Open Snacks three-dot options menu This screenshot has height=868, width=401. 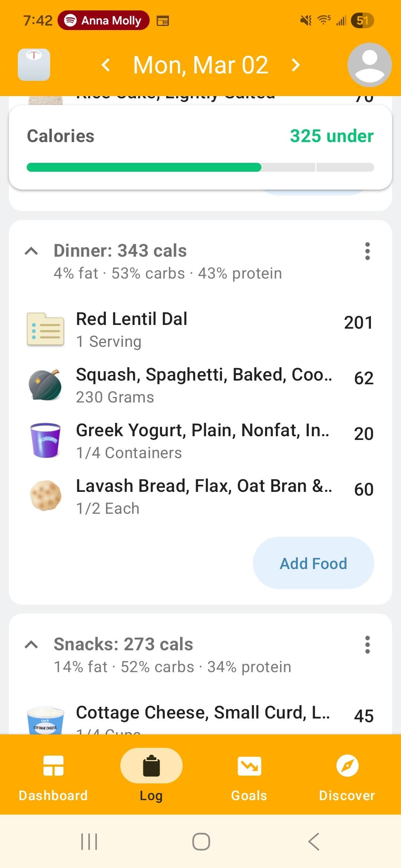(x=367, y=645)
